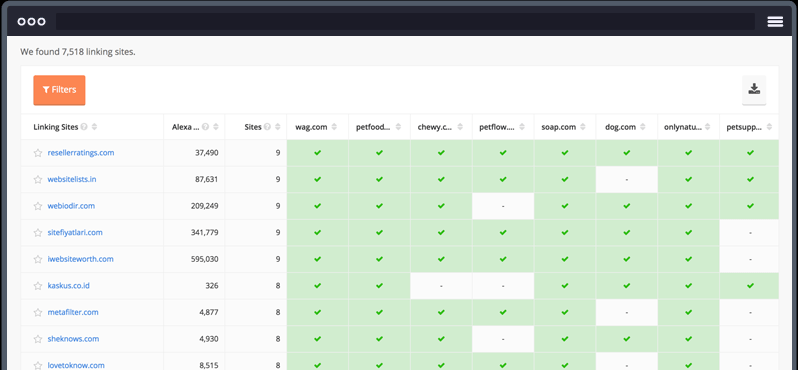Click the Alexa value 4,877

tap(209, 312)
